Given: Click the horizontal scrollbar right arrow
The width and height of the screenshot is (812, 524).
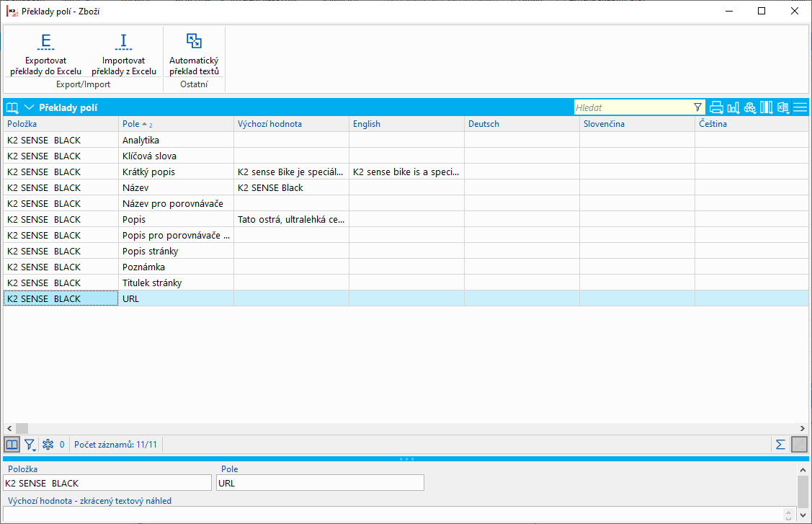Looking at the screenshot, I should [802, 429].
